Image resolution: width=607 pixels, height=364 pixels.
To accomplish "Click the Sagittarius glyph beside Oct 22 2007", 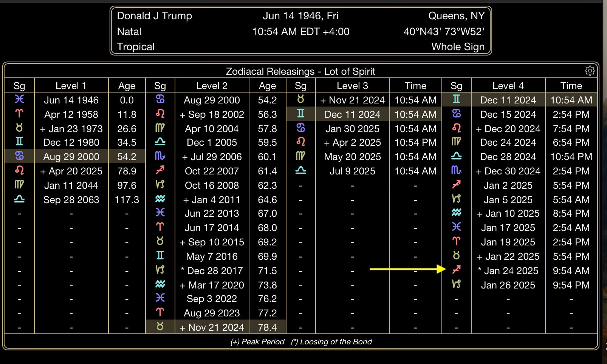I will point(160,170).
